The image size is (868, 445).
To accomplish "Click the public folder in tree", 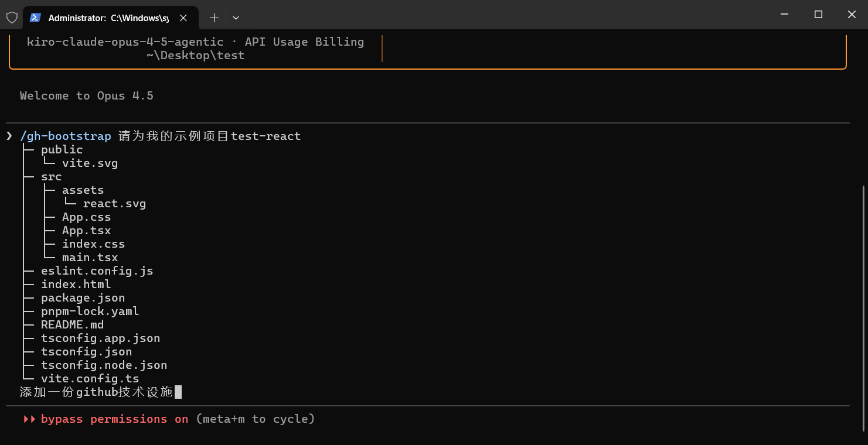I will point(62,150).
